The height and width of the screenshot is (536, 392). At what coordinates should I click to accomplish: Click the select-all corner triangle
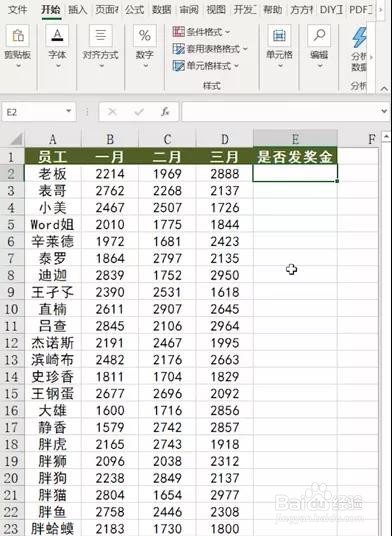(16, 139)
